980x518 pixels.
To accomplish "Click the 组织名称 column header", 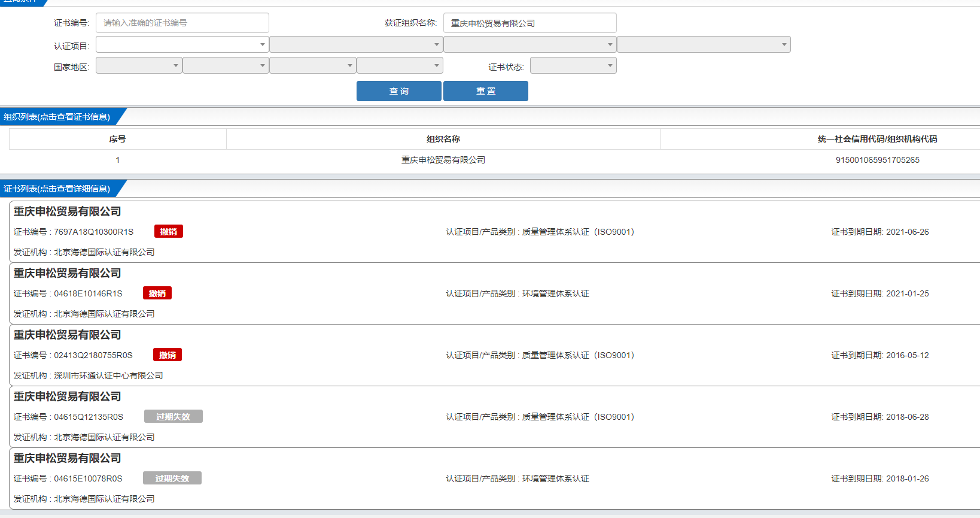I will click(443, 139).
